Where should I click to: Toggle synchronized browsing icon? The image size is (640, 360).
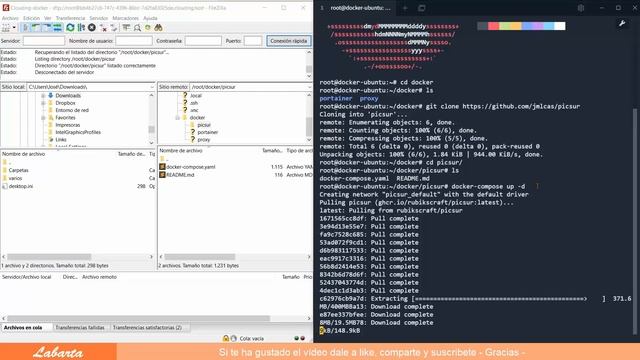click(x=148, y=28)
